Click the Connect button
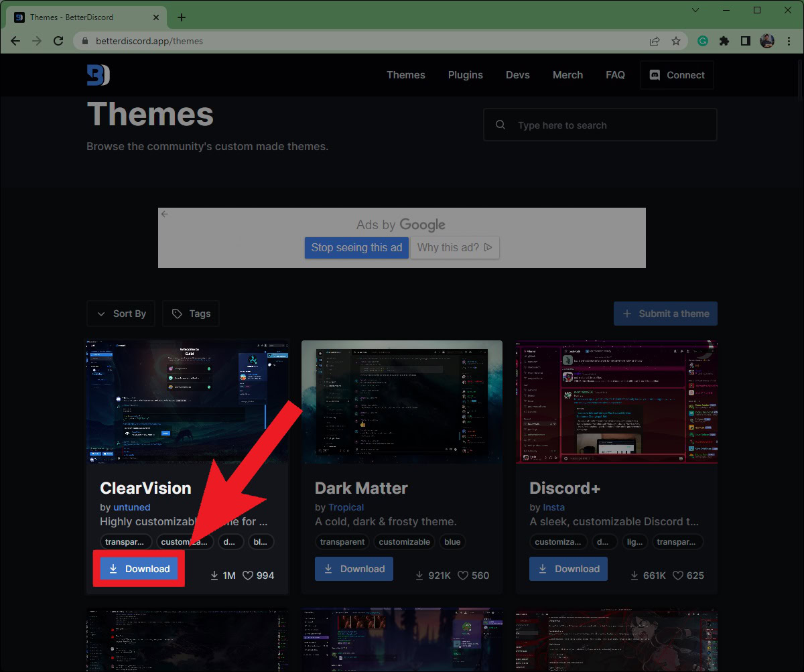This screenshot has height=672, width=804. [677, 75]
